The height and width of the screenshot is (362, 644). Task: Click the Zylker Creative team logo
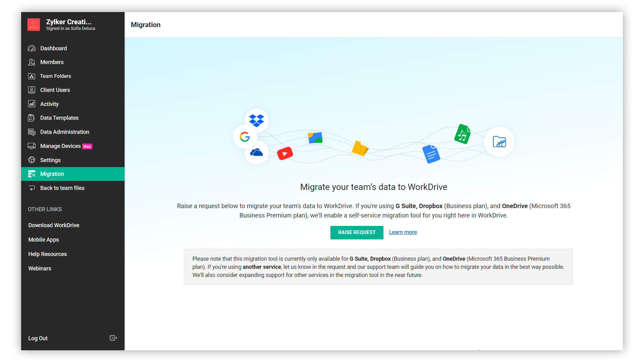(34, 24)
